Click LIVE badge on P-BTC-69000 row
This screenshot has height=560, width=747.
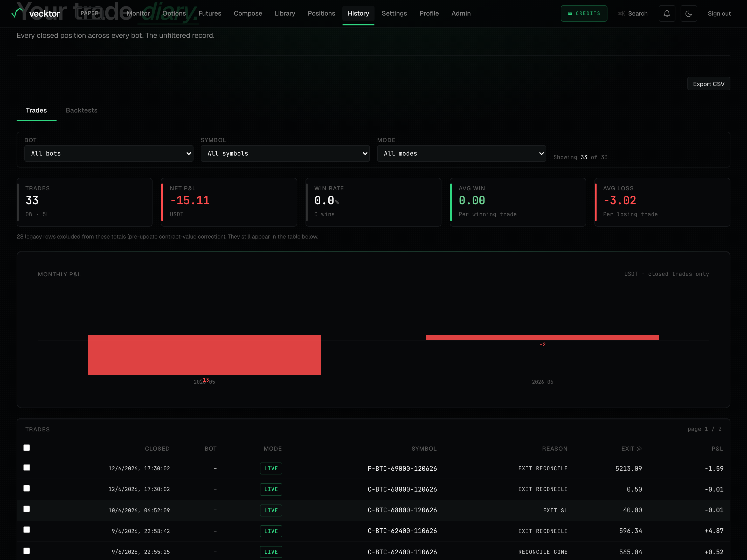271,468
